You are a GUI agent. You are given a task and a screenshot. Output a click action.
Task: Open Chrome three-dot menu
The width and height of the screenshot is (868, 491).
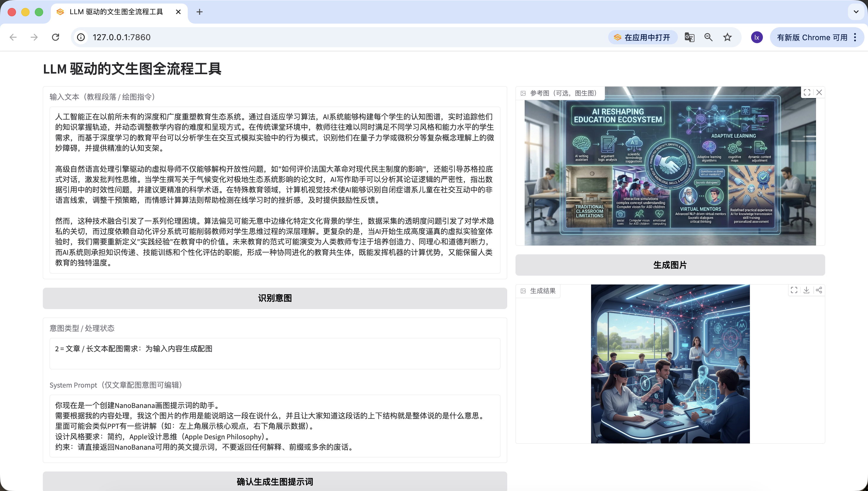click(855, 38)
